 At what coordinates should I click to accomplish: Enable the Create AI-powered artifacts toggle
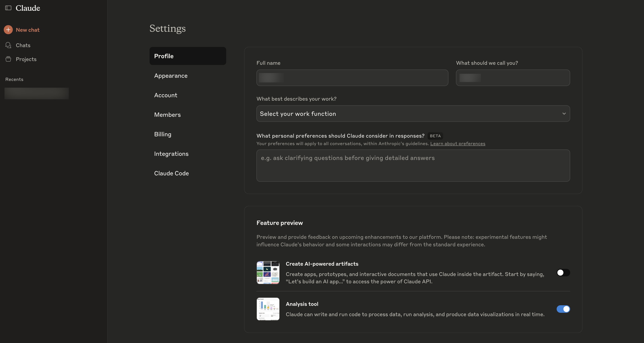pos(563,273)
